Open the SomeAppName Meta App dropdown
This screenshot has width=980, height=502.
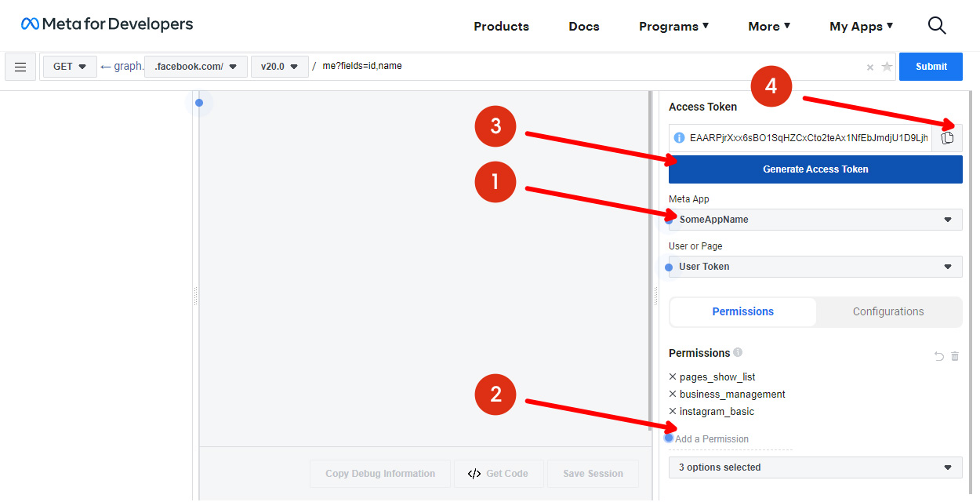(815, 220)
